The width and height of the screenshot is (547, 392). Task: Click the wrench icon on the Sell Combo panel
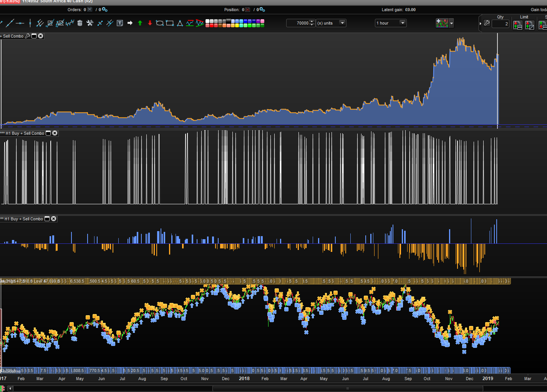tap(27, 36)
